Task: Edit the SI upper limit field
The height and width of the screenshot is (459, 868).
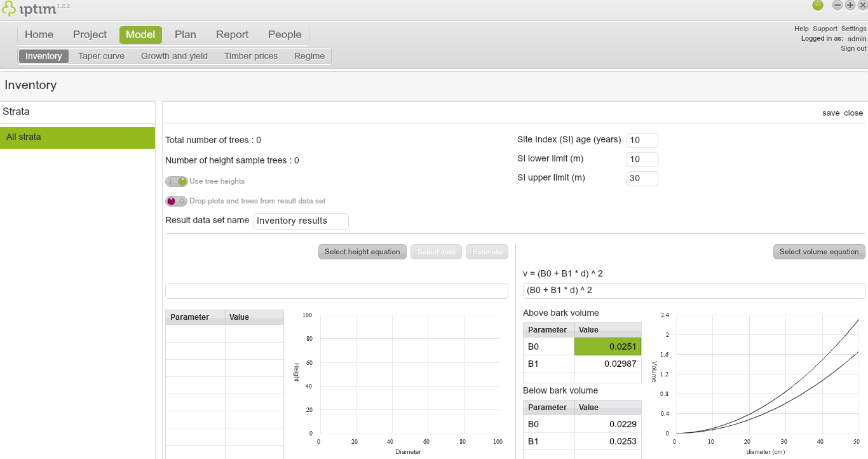Action: pos(642,179)
